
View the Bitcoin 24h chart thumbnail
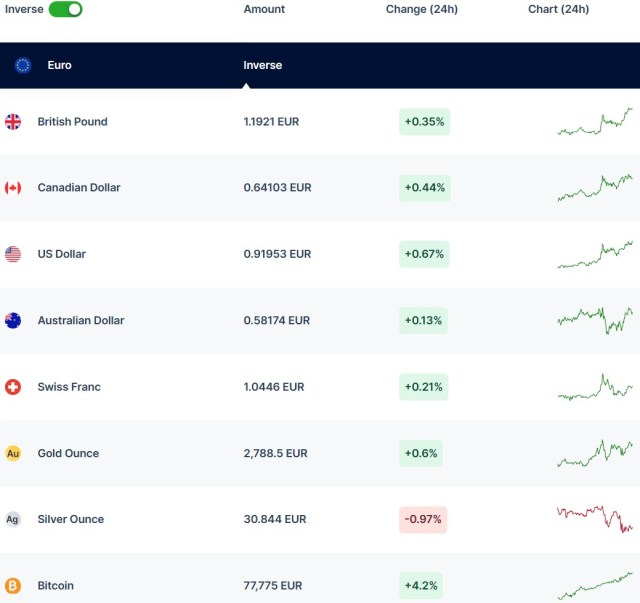(595, 586)
